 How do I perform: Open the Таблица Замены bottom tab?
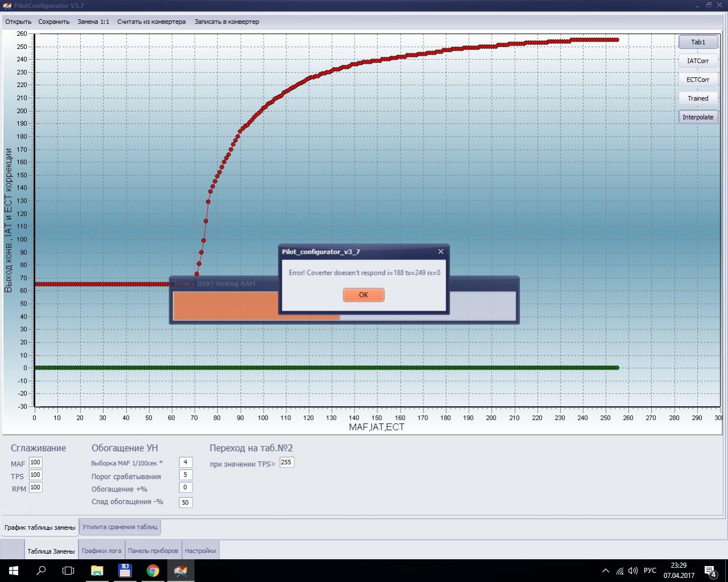[51, 551]
